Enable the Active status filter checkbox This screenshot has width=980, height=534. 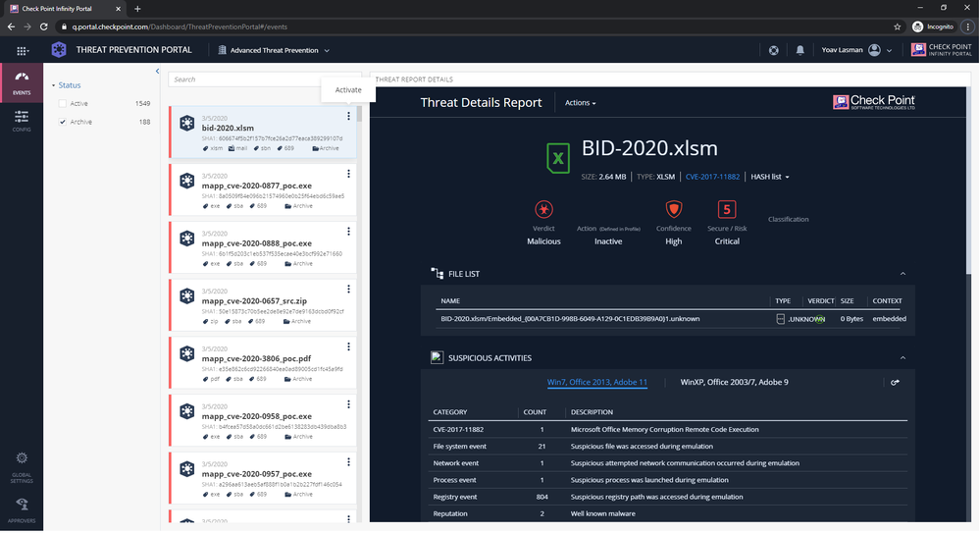[63, 104]
